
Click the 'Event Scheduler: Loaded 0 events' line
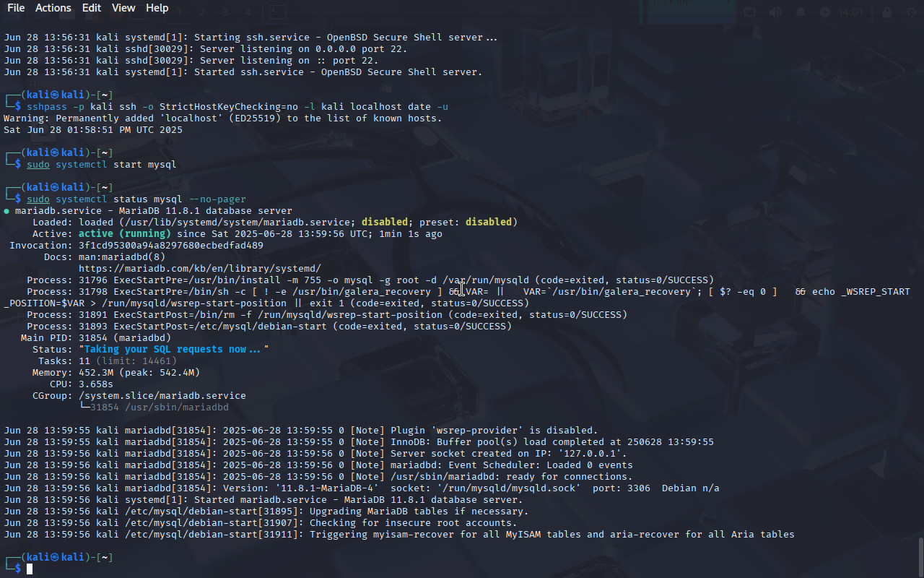click(x=318, y=465)
